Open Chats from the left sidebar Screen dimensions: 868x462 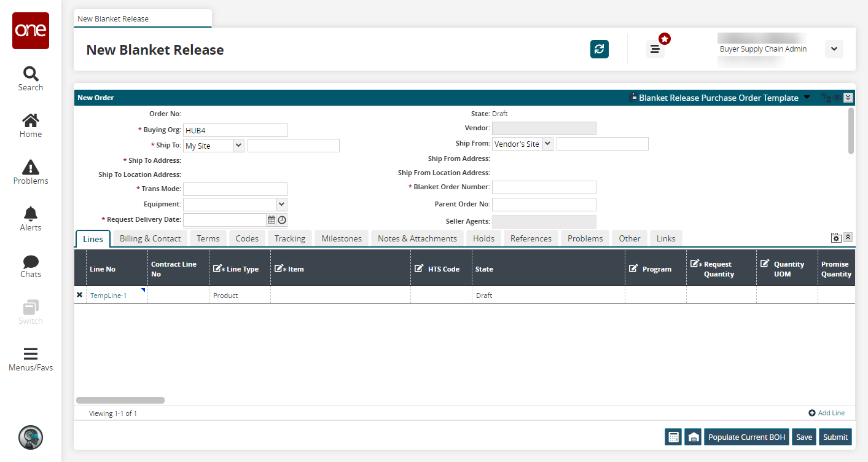pos(31,265)
